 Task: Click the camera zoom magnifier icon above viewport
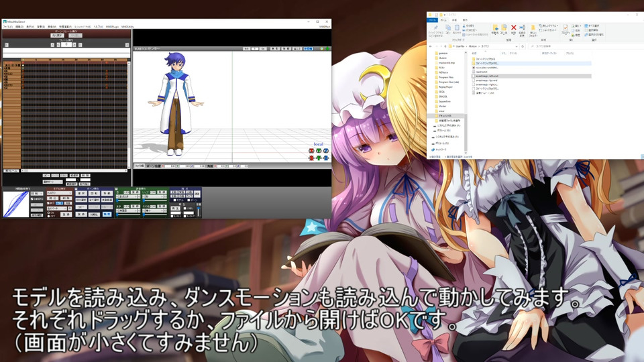[x=322, y=49]
